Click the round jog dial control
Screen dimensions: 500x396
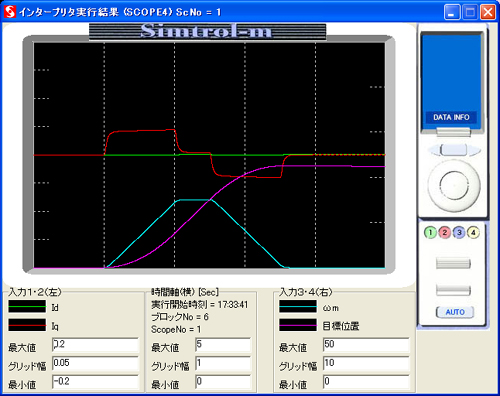(x=454, y=185)
